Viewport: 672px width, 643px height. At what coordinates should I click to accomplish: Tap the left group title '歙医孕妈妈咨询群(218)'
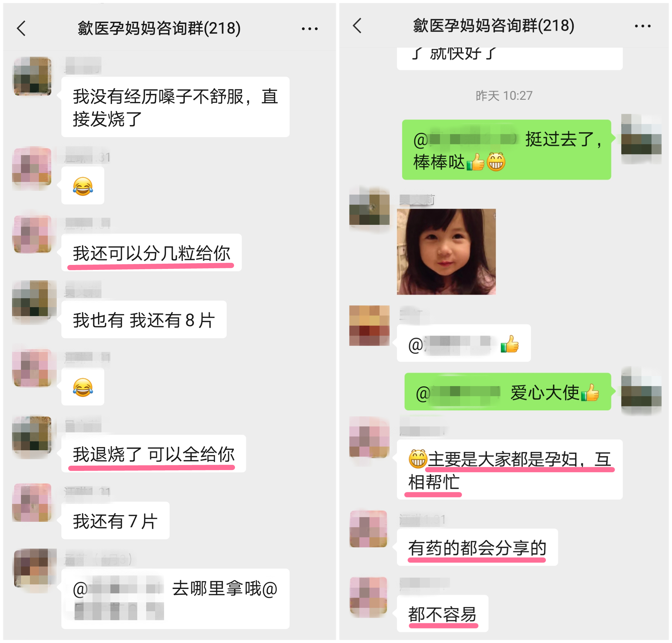(x=159, y=28)
